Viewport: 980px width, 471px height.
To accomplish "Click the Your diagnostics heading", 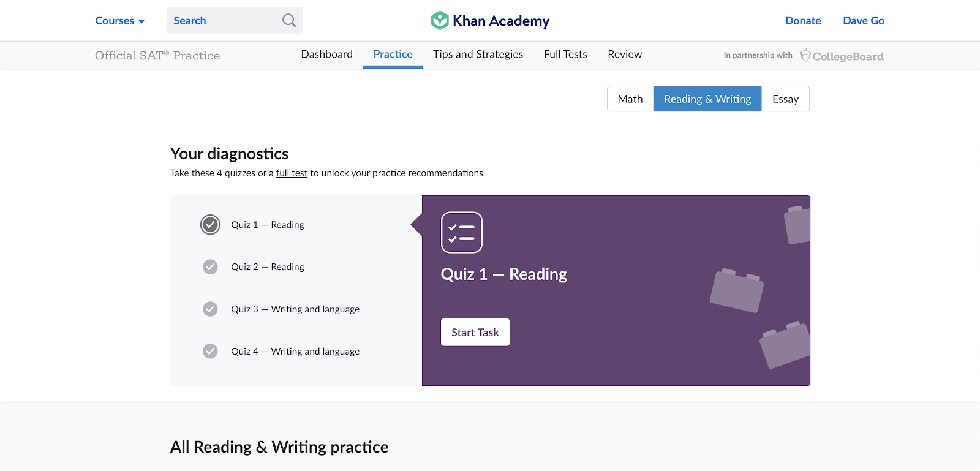I will [x=229, y=154].
